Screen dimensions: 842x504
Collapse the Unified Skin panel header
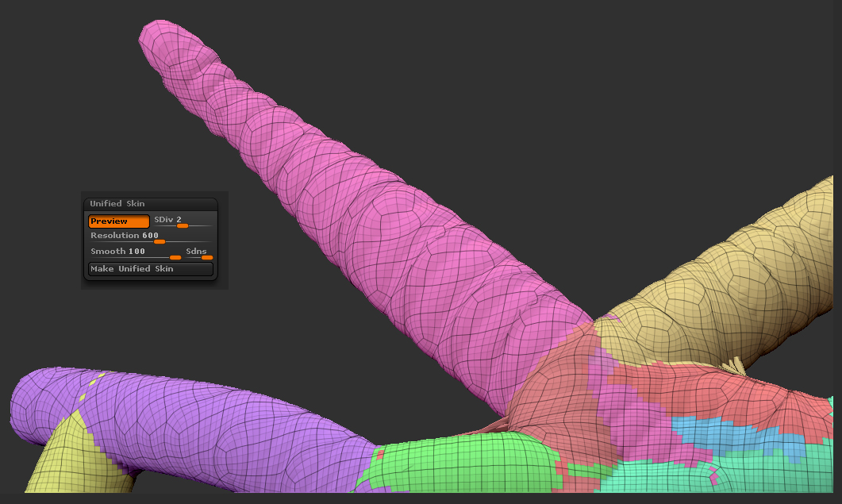[150, 204]
